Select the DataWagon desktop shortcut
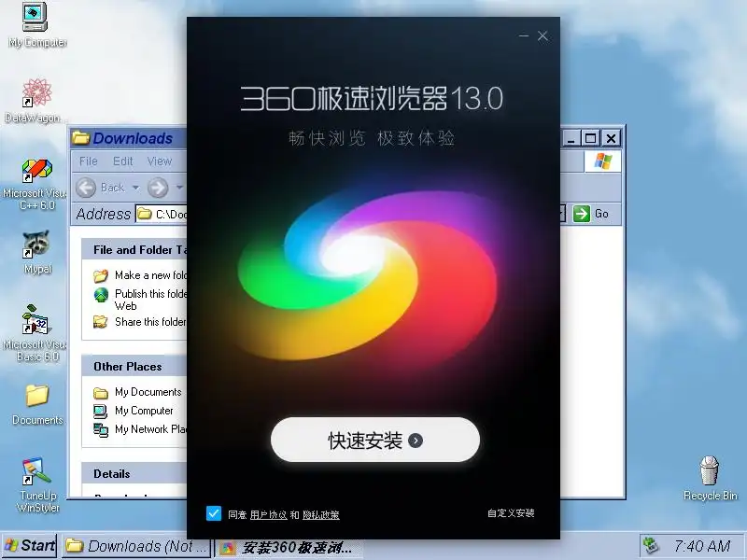The width and height of the screenshot is (747, 560). pyautogui.click(x=36, y=101)
